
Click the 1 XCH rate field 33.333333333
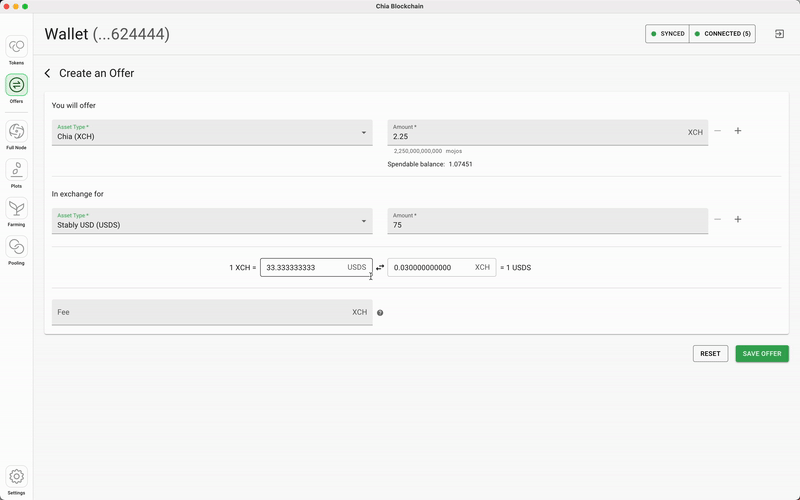pos(316,267)
